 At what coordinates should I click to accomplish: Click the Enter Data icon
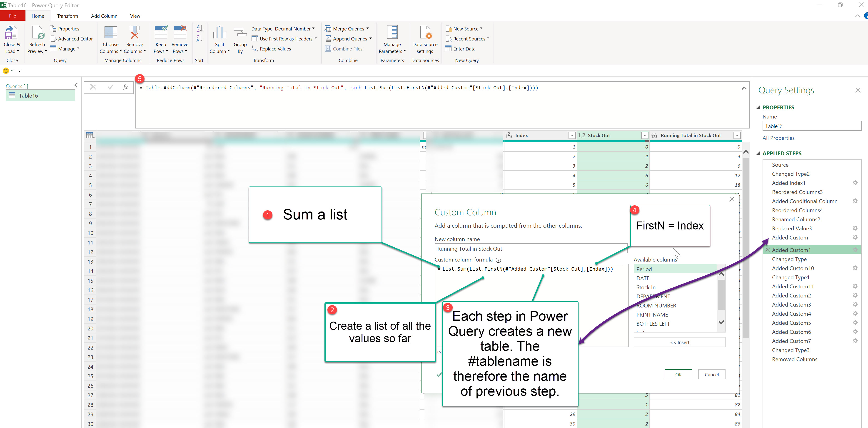click(x=448, y=49)
